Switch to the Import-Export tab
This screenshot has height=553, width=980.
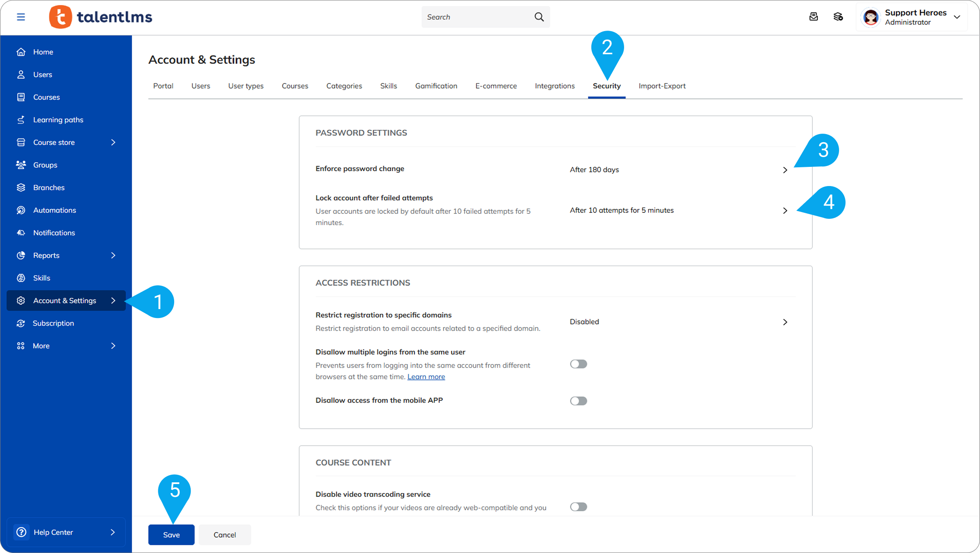662,86
